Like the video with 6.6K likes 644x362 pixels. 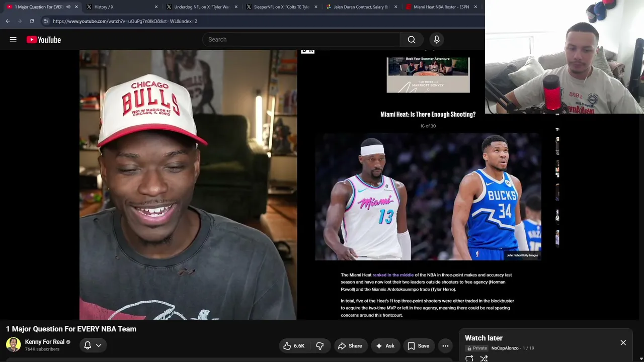294,346
